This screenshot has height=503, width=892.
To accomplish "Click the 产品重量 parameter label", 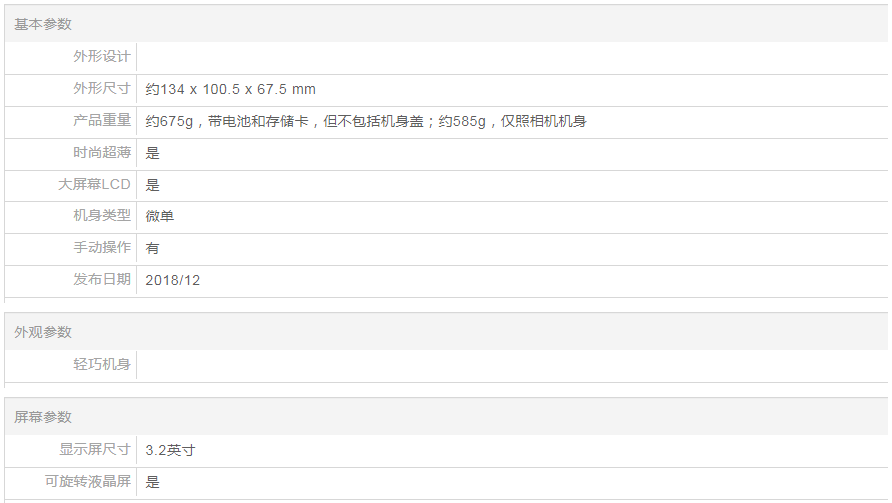I will (101, 121).
